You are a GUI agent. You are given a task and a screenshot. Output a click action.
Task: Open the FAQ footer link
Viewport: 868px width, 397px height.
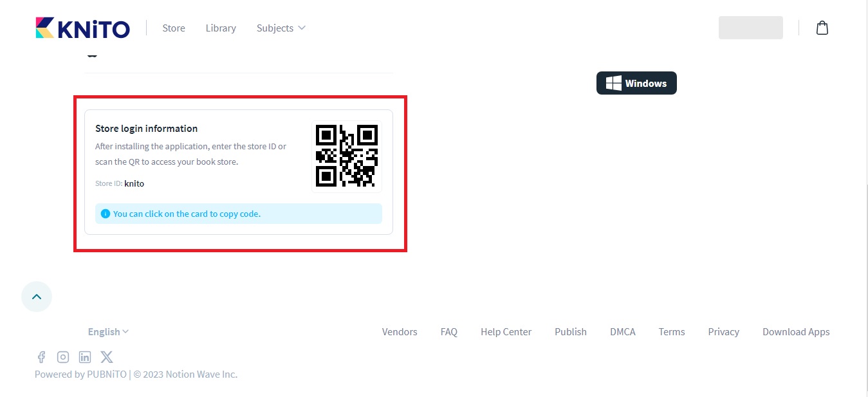coord(449,332)
